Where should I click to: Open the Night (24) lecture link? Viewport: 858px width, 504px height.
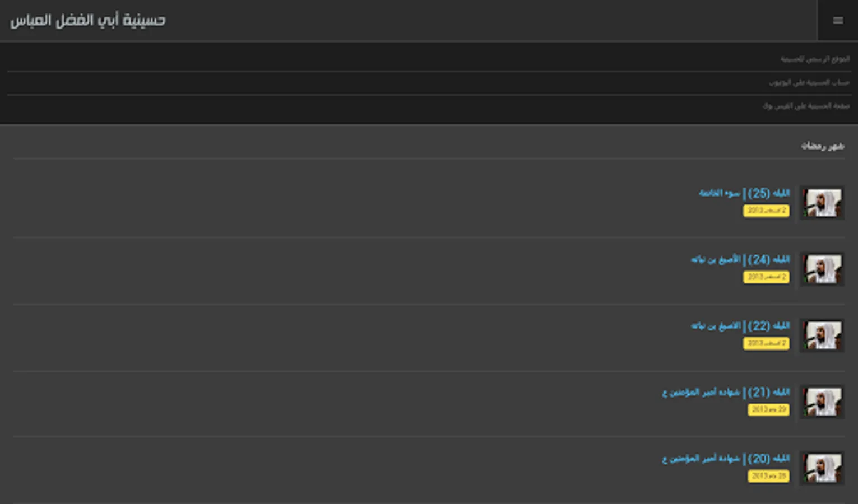pos(740,260)
